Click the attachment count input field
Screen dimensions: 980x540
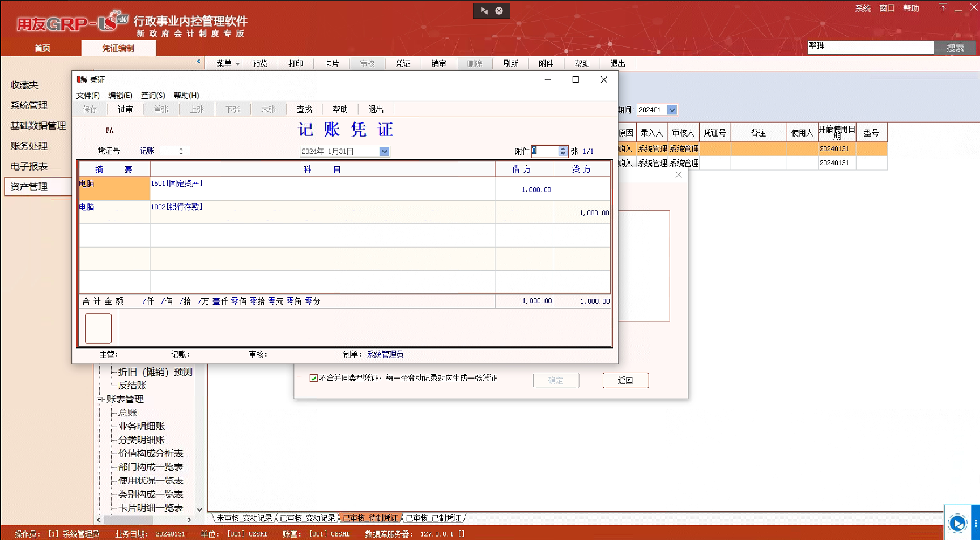coord(544,151)
